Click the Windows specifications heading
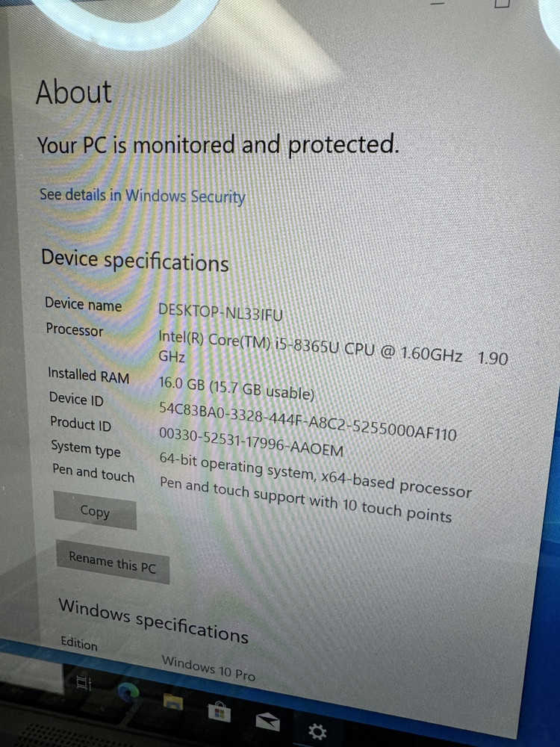 coord(153,620)
